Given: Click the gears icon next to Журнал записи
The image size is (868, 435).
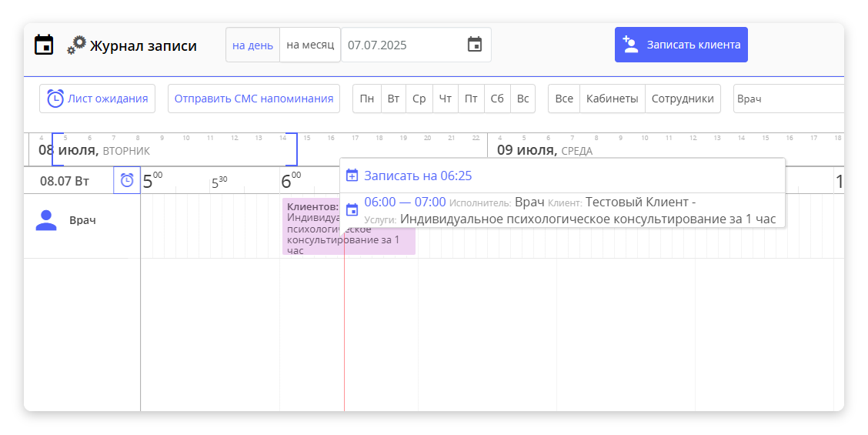Looking at the screenshot, I should pos(76,45).
